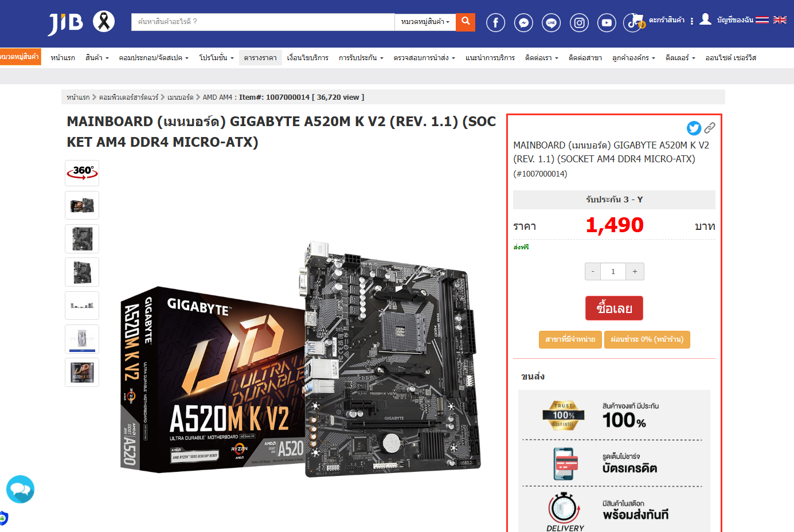Viewport: 794px width, 532px height.
Task: View the 360 degree product thumbnail
Action: (82, 173)
